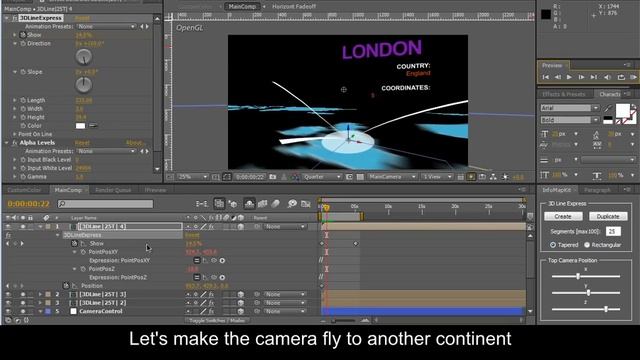Select the MainComp tab in the viewer
Image resolution: width=640 pixels, height=360 pixels.
pos(242,7)
